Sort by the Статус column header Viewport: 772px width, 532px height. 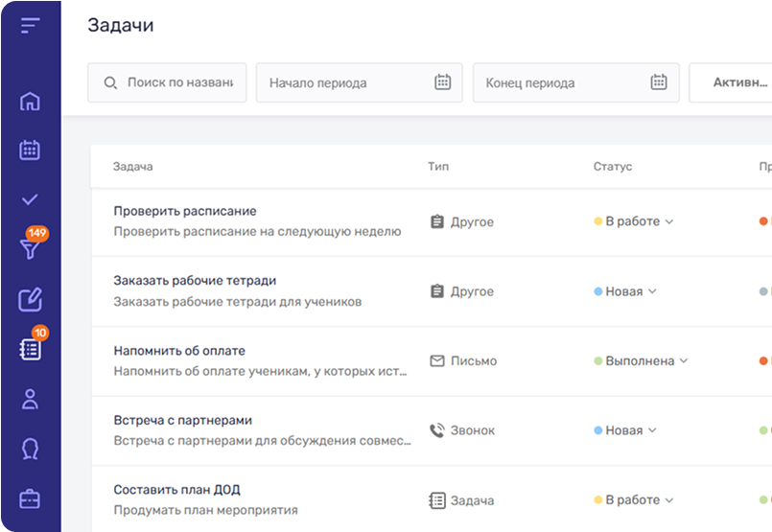click(613, 167)
